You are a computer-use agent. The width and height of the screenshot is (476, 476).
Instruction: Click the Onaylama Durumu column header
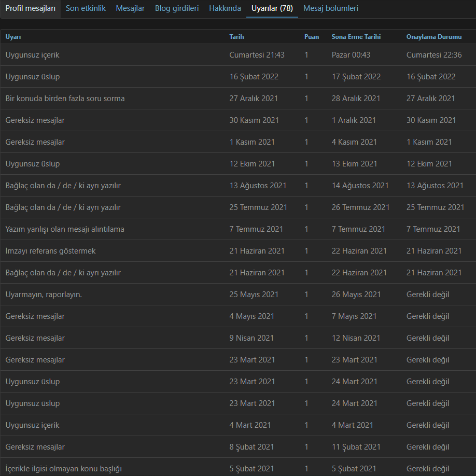(x=433, y=37)
